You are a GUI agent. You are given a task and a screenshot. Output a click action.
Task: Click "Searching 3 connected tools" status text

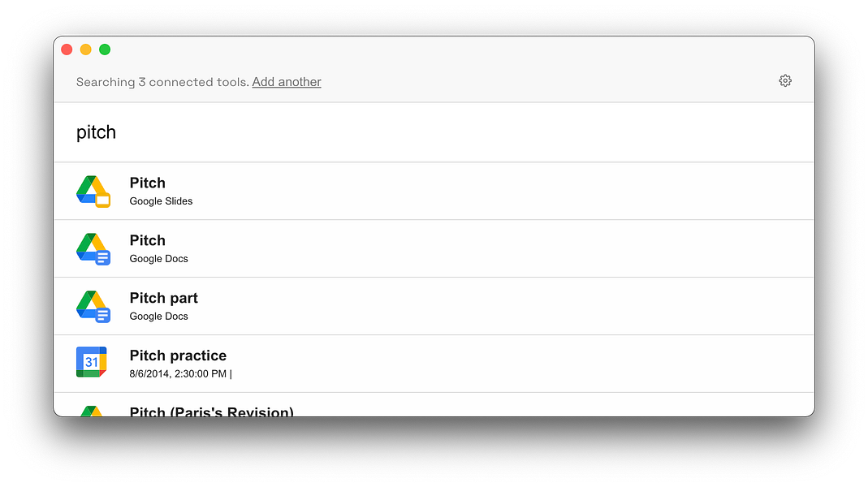162,82
